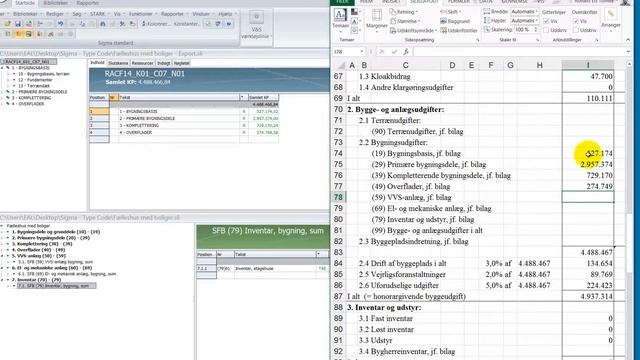Collapse the Excel ribbon with the chevron
Screen dimensions: 640x360
[628, 40]
